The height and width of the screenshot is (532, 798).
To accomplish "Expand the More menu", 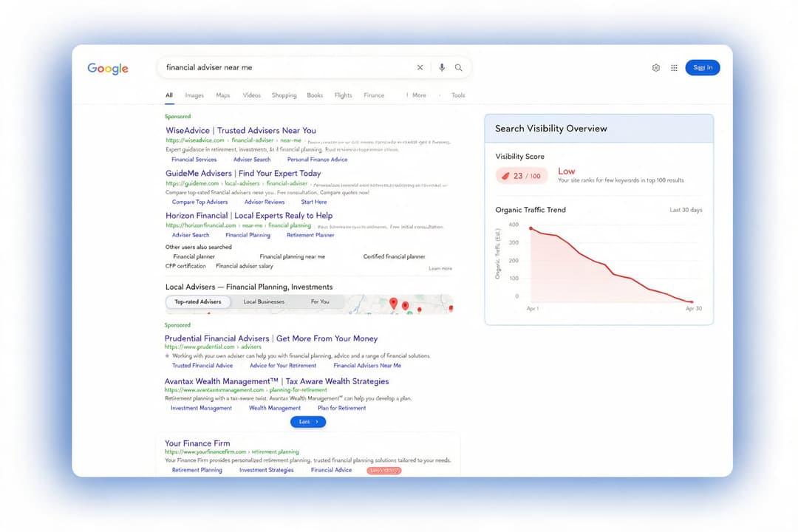I will click(x=418, y=95).
